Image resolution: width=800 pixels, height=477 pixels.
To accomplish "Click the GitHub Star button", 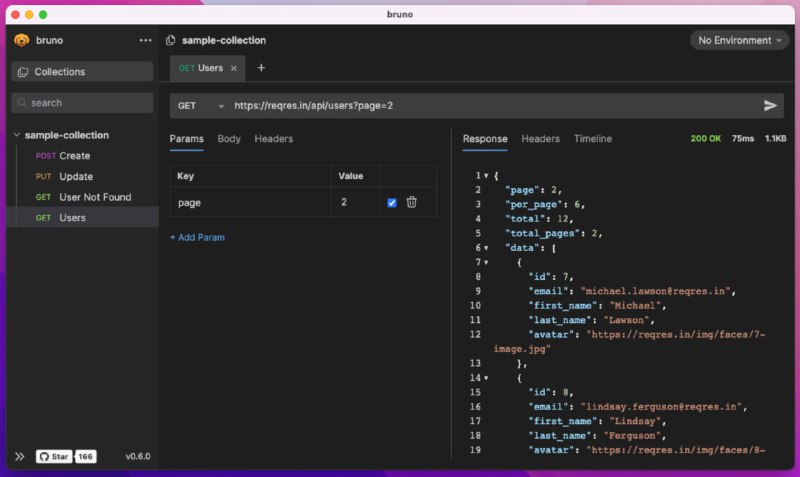I will click(54, 456).
